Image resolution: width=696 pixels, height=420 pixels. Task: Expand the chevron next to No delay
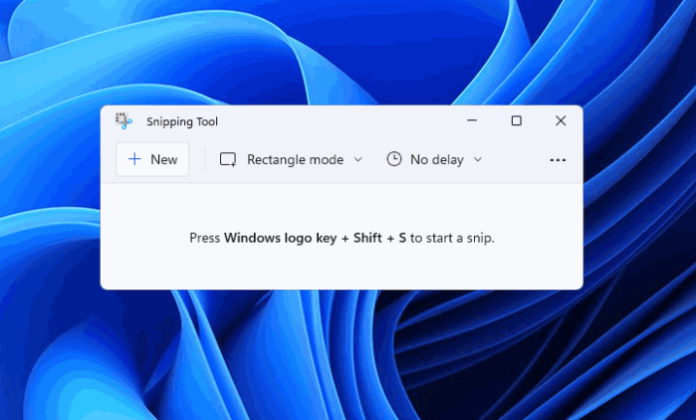click(x=477, y=159)
